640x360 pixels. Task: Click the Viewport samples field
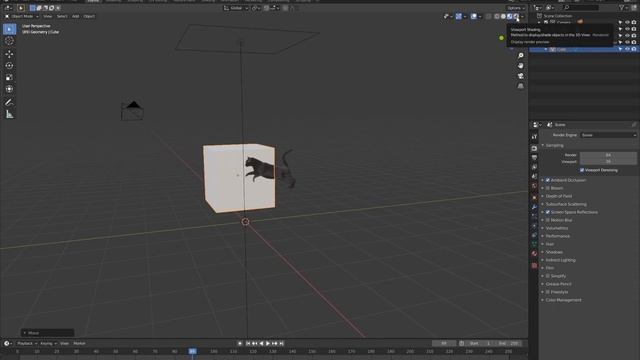coord(608,162)
